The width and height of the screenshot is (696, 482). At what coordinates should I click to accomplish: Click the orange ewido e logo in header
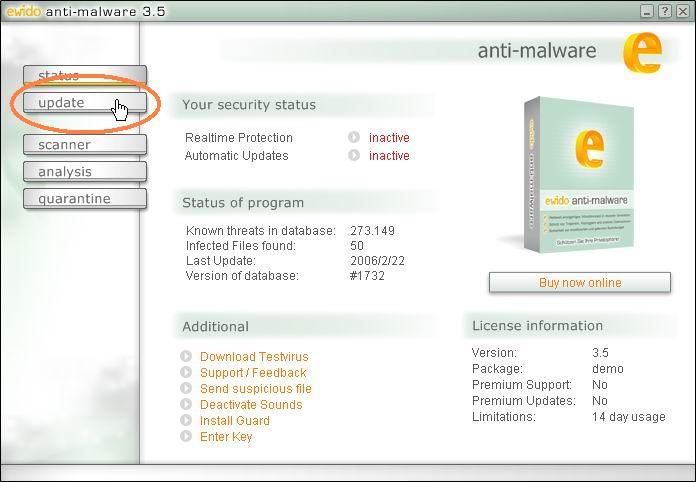[x=642, y=53]
